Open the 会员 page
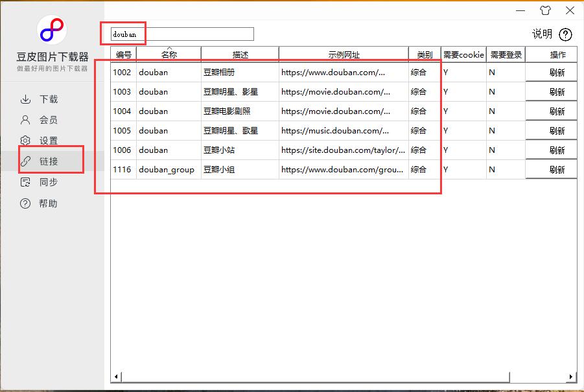 tap(49, 120)
